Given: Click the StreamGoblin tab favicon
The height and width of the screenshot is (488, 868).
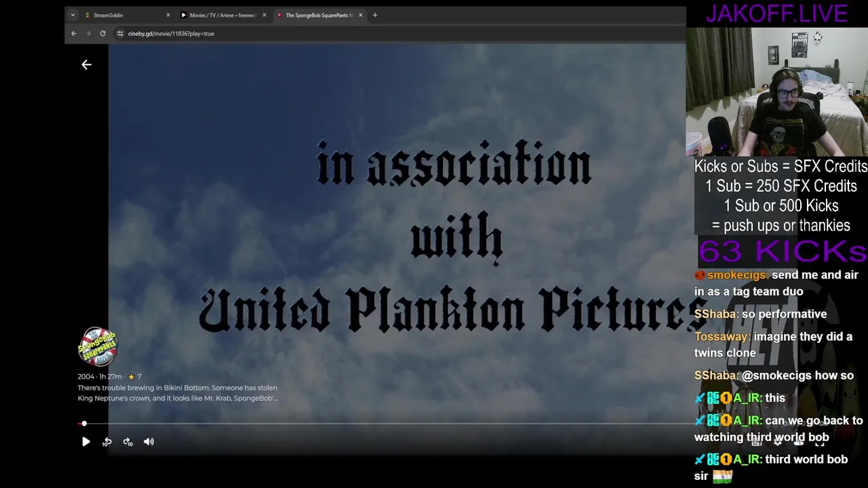Looking at the screenshot, I should [87, 15].
